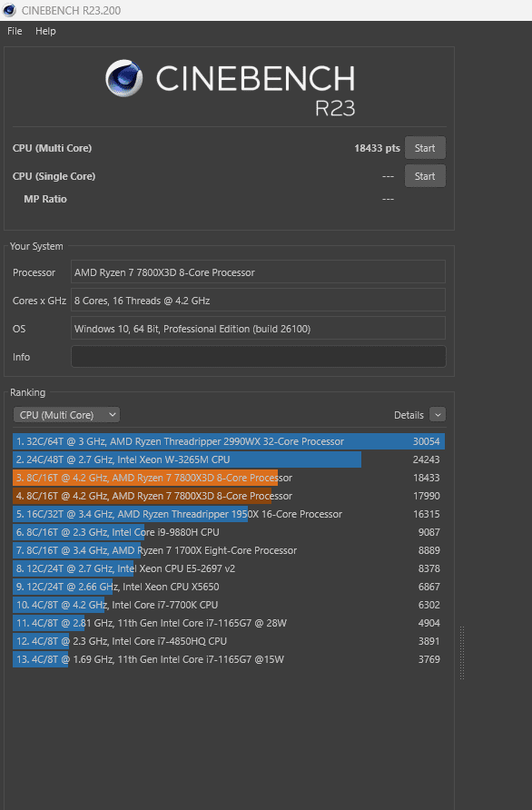
Task: Select ranking row 3 scoring 18433
Action: click(x=229, y=478)
